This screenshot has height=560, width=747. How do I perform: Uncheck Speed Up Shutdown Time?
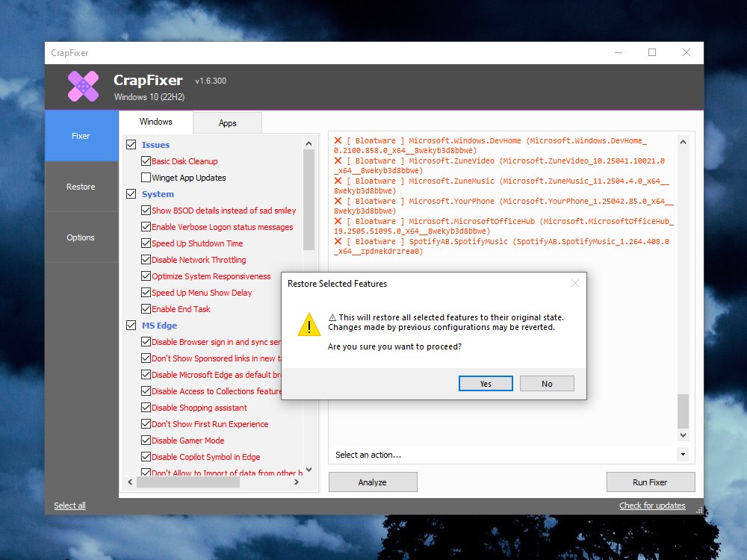[146, 243]
